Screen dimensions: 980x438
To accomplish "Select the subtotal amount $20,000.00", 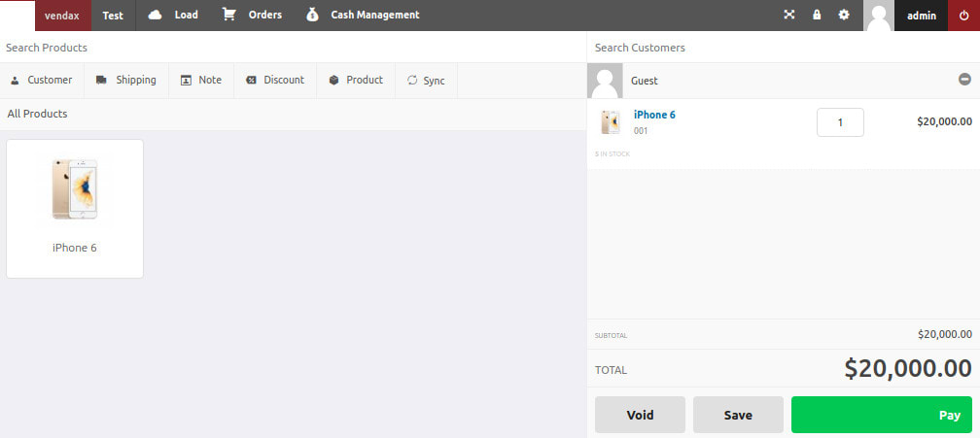I will coord(945,334).
